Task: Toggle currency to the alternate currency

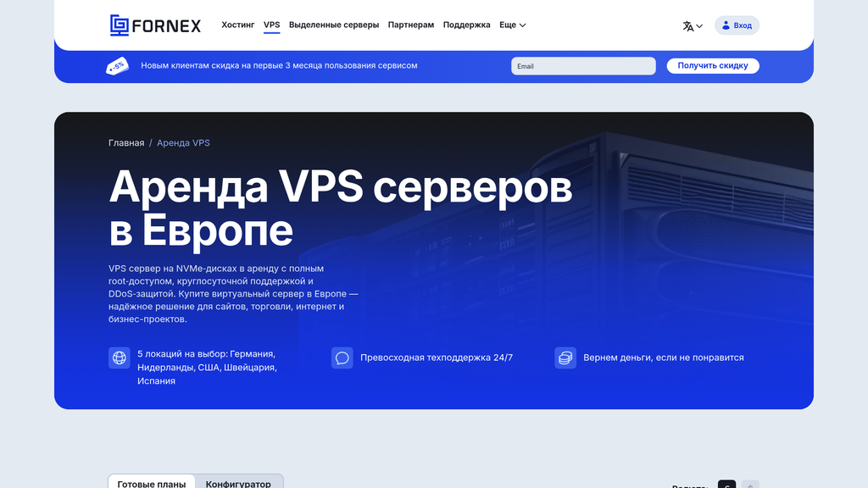Action: 751,485
